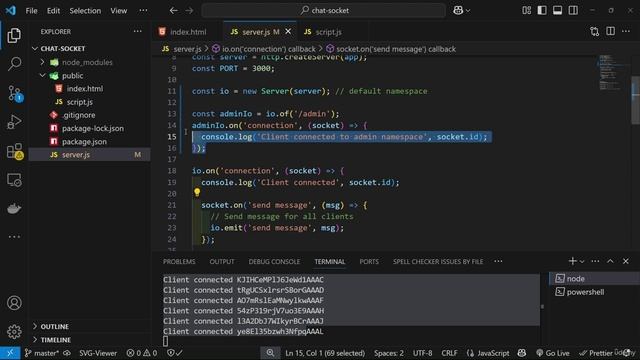Click the chat-socket command center search box
The width and height of the screenshot is (640, 360).
(x=324, y=10)
